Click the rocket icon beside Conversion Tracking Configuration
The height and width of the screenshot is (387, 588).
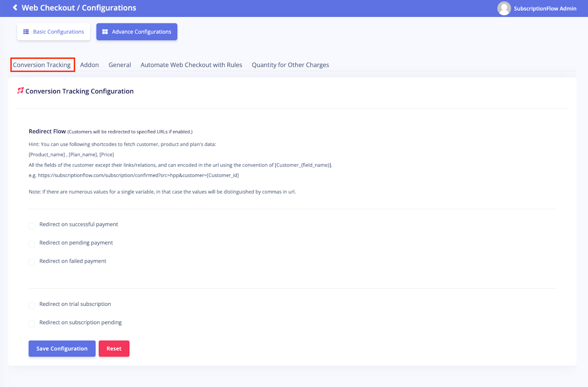(x=20, y=90)
